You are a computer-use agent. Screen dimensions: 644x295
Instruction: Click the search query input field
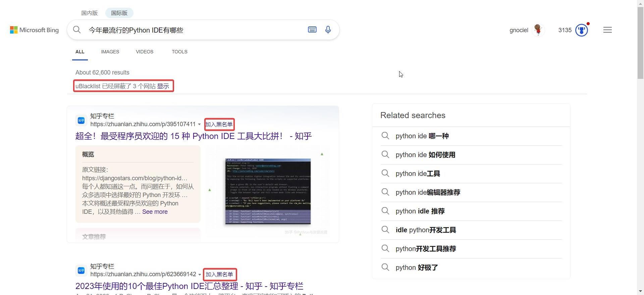click(x=195, y=30)
